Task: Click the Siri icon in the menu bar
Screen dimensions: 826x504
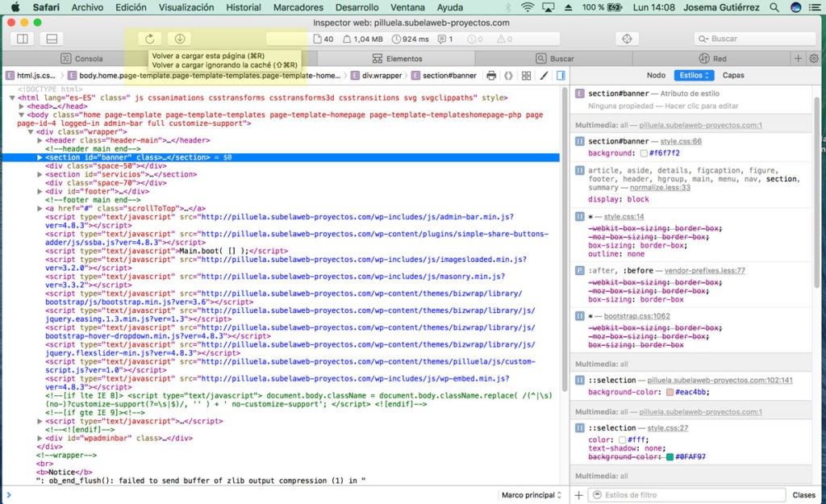Action: [796, 7]
